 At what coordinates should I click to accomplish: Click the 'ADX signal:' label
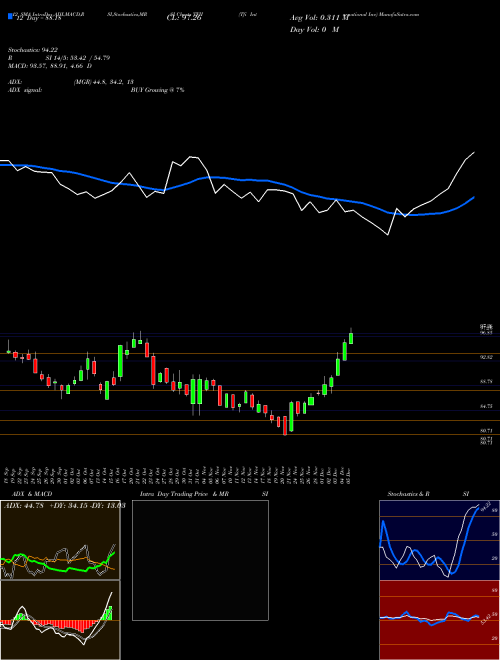[x=25, y=90]
